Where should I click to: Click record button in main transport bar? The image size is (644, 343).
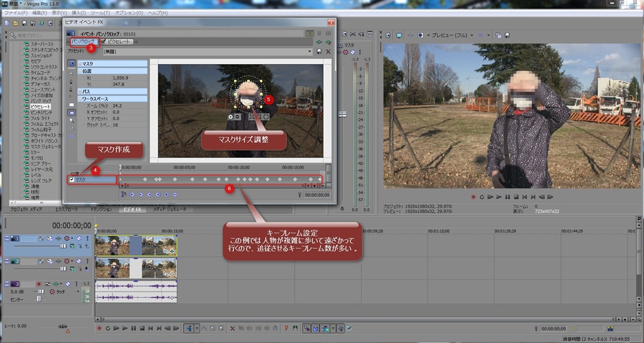99,328
